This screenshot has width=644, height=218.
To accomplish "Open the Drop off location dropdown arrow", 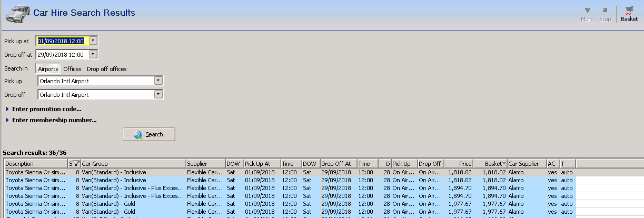I will tap(158, 95).
